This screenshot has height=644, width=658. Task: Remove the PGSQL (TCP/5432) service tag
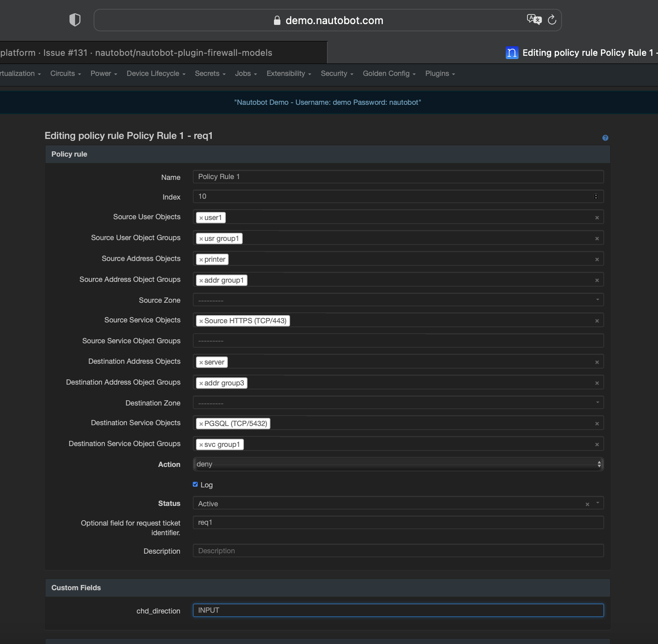[201, 423]
